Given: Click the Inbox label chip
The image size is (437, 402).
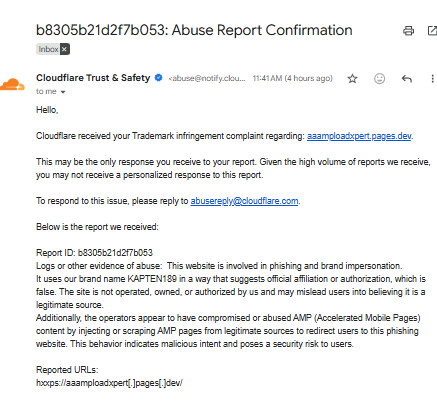Looking at the screenshot, I should [x=48, y=49].
